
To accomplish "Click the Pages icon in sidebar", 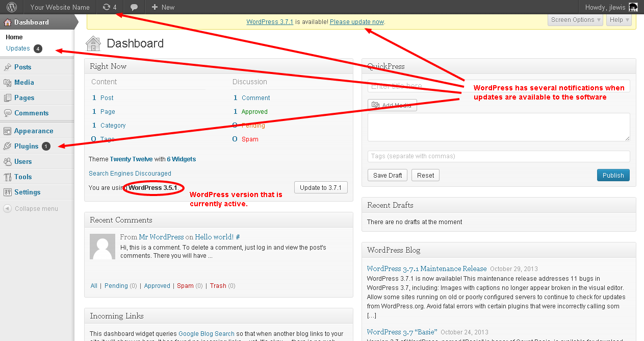I will point(8,98).
